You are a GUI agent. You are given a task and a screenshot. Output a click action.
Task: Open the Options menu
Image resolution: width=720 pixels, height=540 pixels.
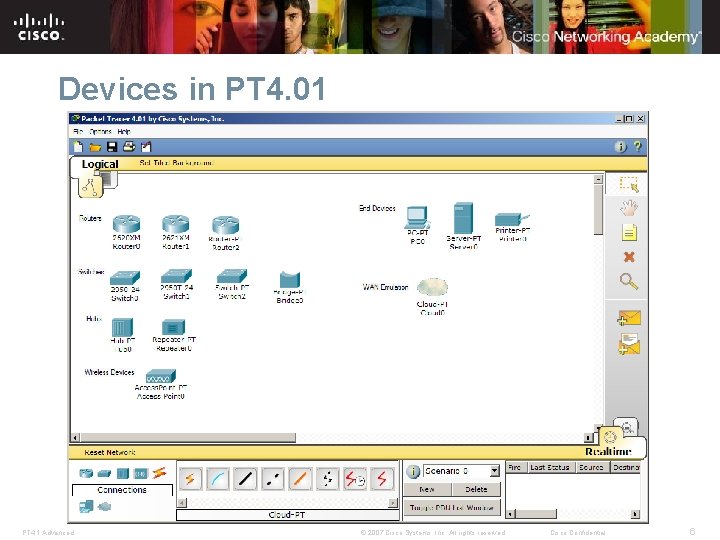[x=100, y=131]
